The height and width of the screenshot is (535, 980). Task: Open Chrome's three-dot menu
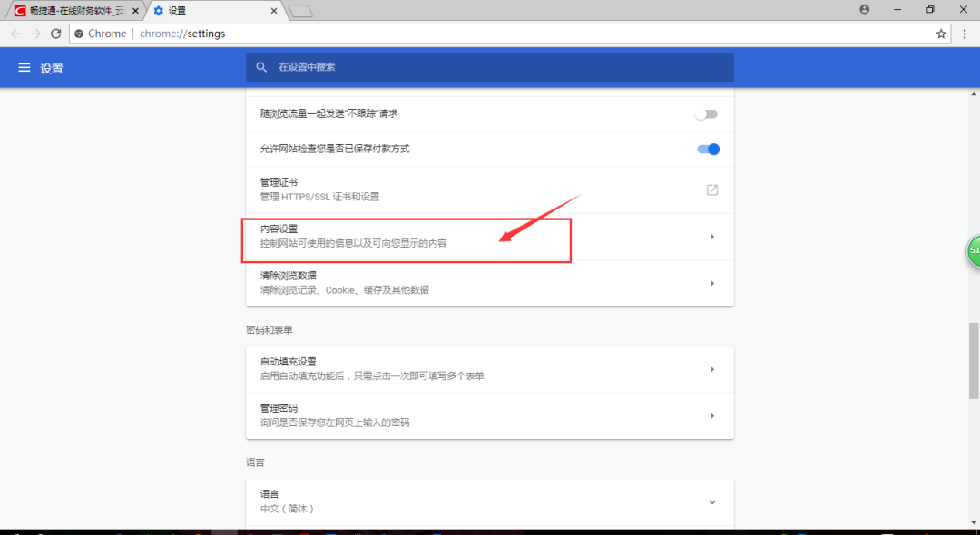pos(965,34)
